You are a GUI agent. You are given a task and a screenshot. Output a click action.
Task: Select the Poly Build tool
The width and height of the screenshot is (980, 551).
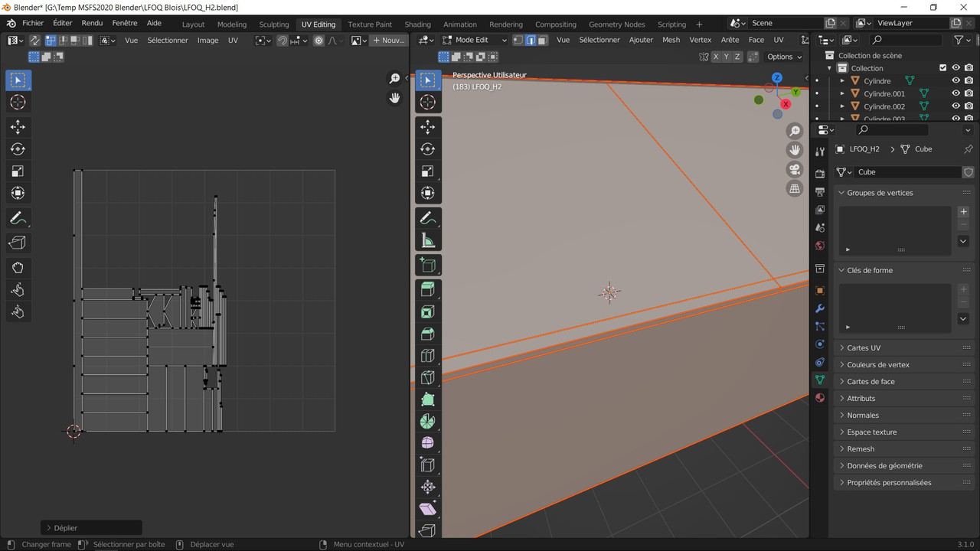(x=428, y=400)
